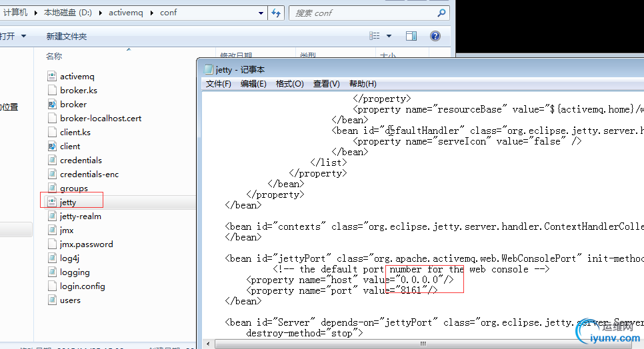Navigate to 计算机 breadcrumb
Screen dimensions: 644x349
[15, 13]
